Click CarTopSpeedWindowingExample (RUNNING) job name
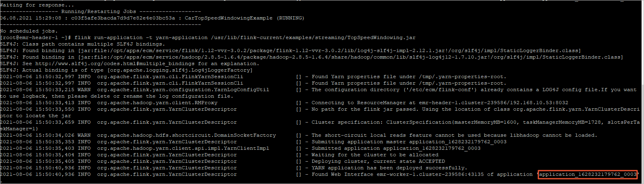The height and width of the screenshot is (184, 644). coord(245,18)
